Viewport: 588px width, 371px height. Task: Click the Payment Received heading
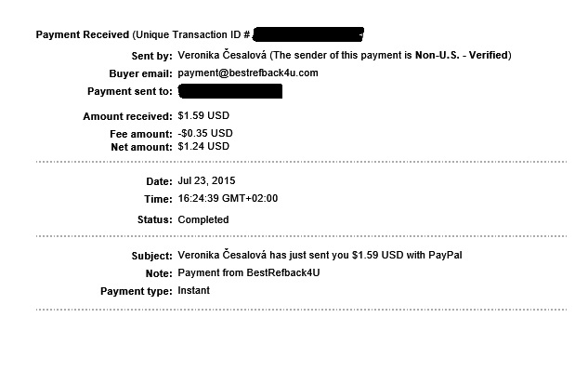tap(83, 35)
